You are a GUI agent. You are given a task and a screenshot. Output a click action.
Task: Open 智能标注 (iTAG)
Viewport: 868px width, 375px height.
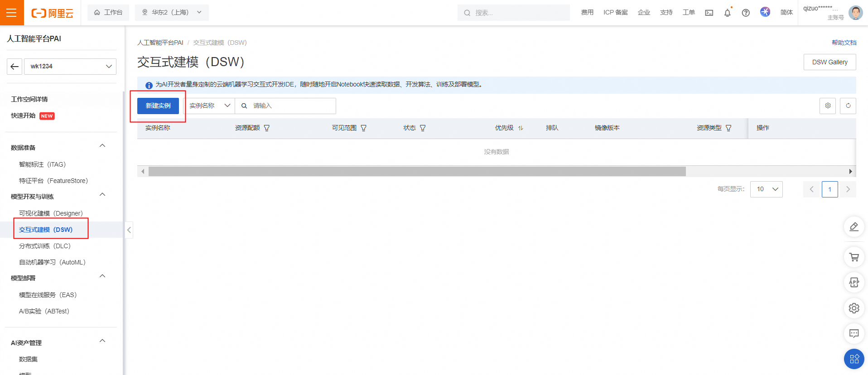[42, 164]
